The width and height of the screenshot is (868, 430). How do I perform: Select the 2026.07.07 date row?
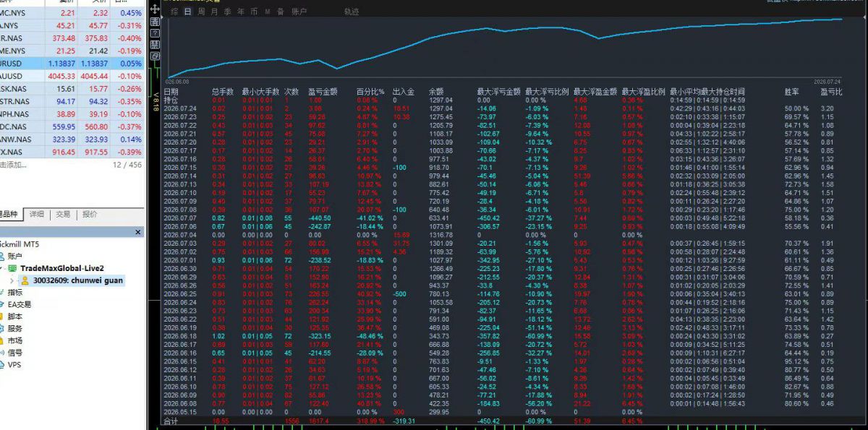pyautogui.click(x=180, y=218)
